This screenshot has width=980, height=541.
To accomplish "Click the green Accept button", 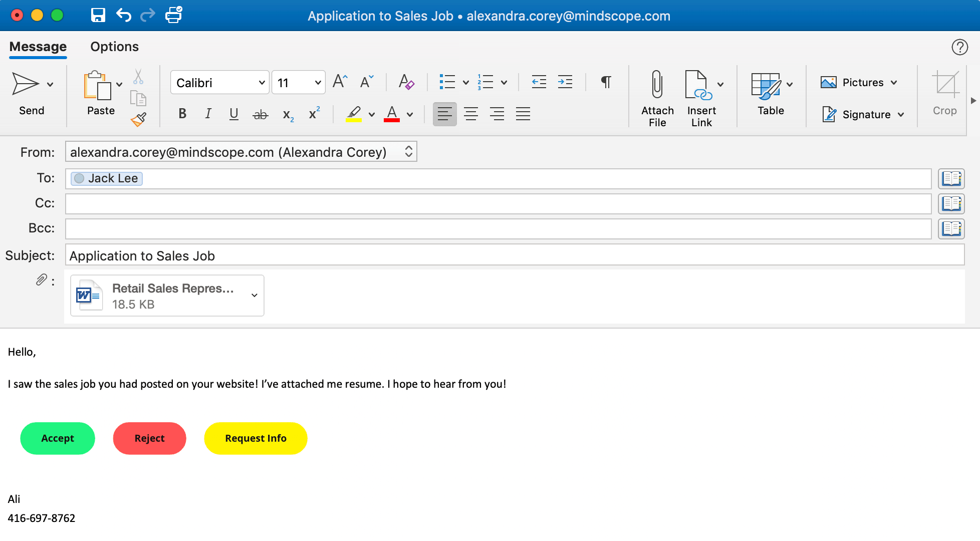I will point(57,438).
